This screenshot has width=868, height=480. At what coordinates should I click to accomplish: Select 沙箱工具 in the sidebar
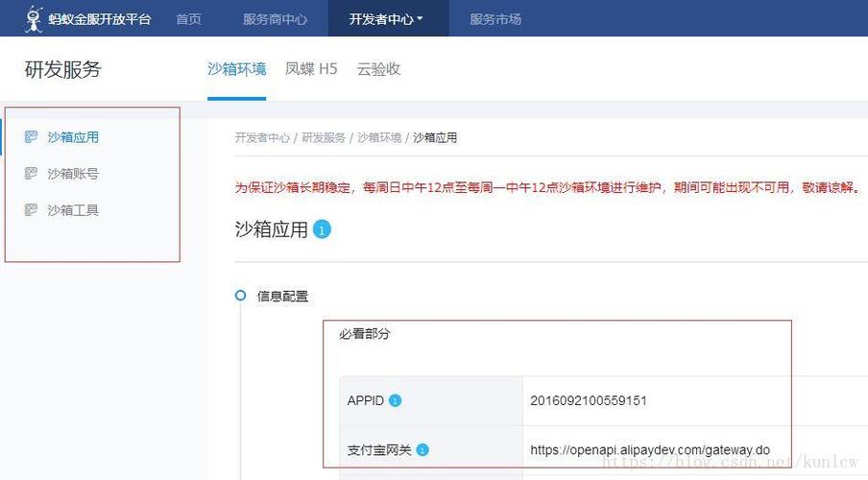73,210
